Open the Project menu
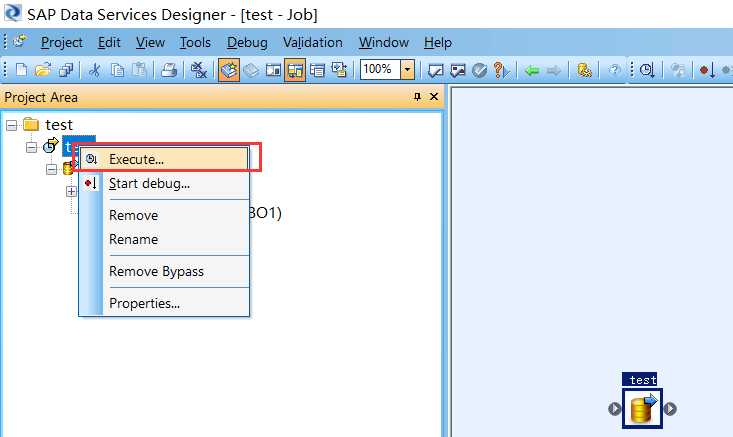Screen dimensions: 733x437 (62, 43)
